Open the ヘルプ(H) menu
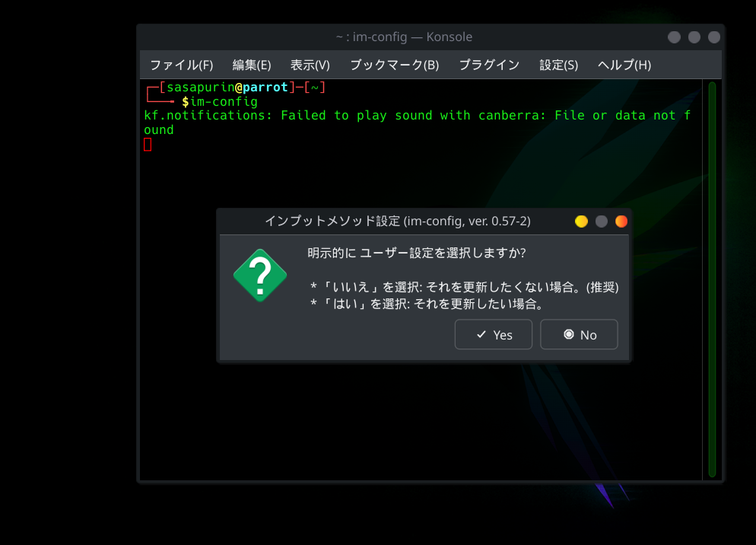756x545 pixels. tap(623, 65)
